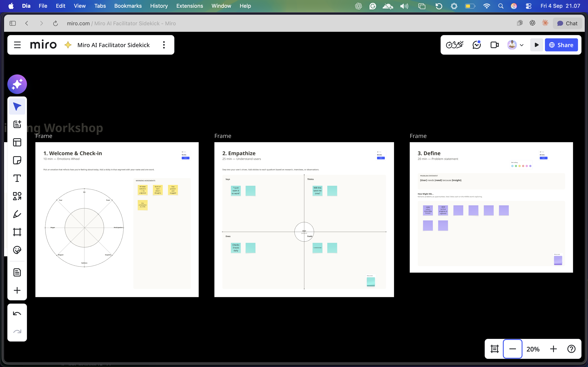Screen dimensions: 588x367
Task: Open macOS Control Center toggles
Action: [x=528, y=6]
